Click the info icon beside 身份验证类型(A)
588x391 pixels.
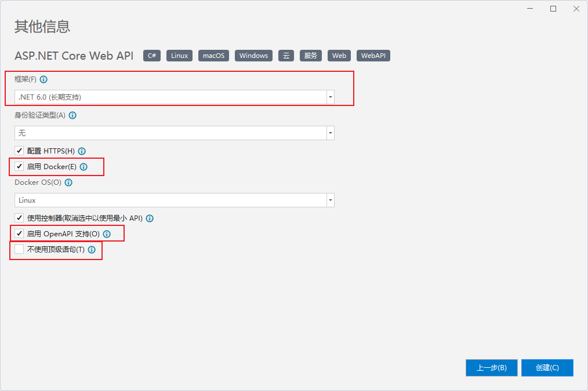pos(72,115)
